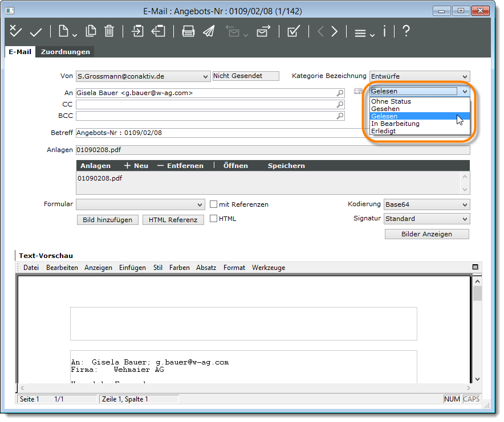Click the printer icon
The height and width of the screenshot is (422, 504).
coord(188,31)
